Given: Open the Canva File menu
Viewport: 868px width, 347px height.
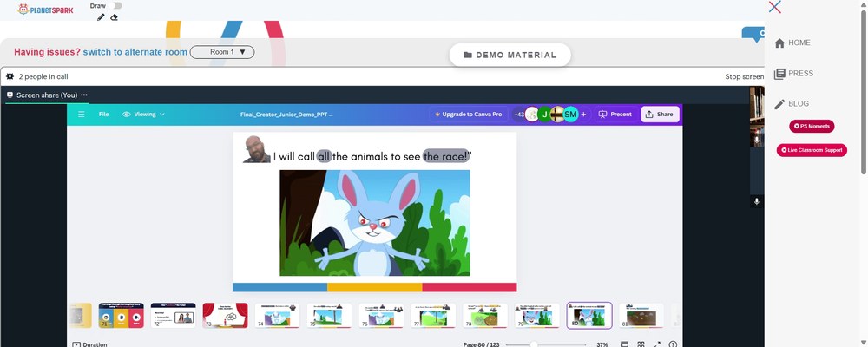Looking at the screenshot, I should 103,115.
